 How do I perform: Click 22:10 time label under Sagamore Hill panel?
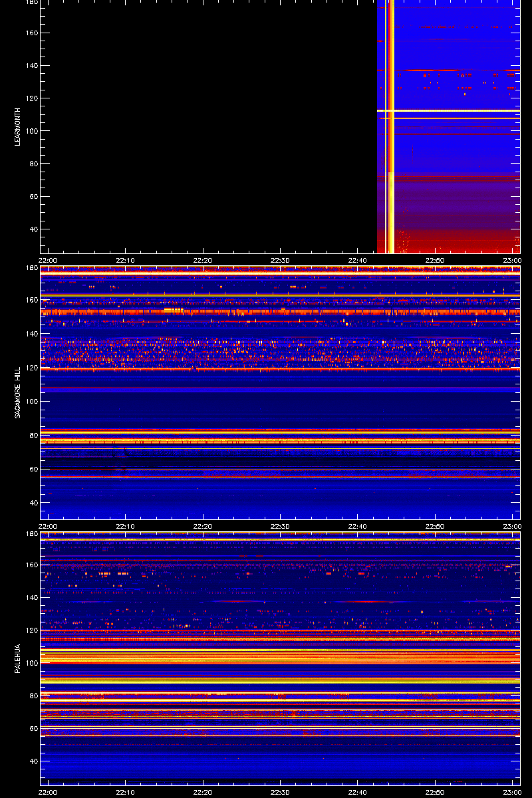click(125, 527)
